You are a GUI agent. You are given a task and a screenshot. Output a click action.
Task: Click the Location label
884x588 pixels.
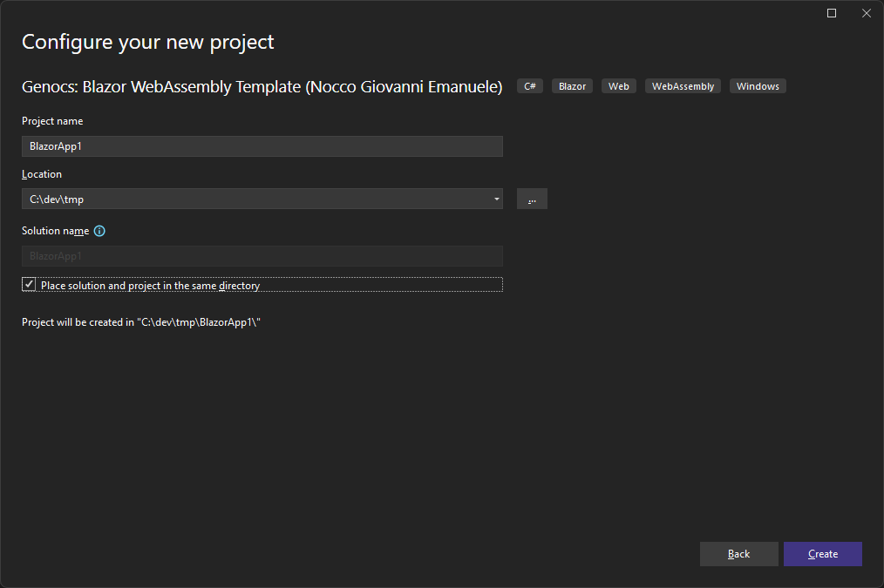coord(42,174)
